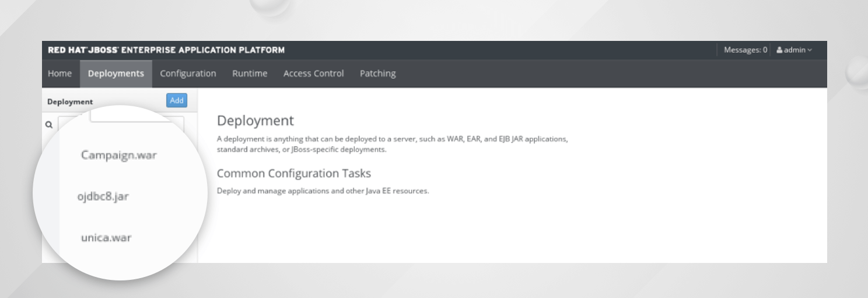Viewport: 868px width, 298px height.
Task: Select the Deployments tab
Action: pyautogui.click(x=116, y=74)
